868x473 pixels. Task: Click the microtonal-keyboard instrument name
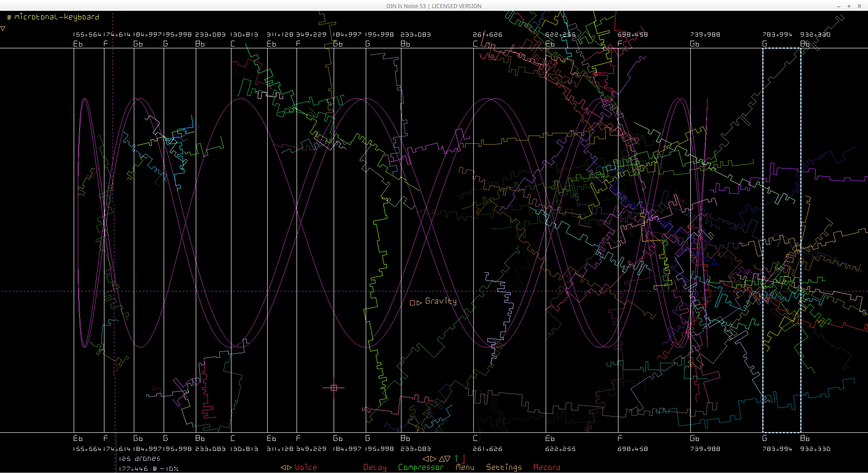57,17
